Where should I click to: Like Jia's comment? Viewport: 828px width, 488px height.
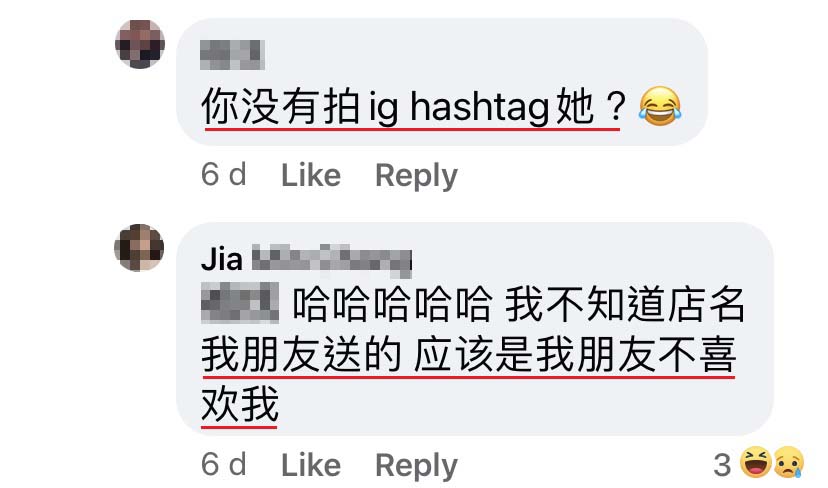[310, 465]
